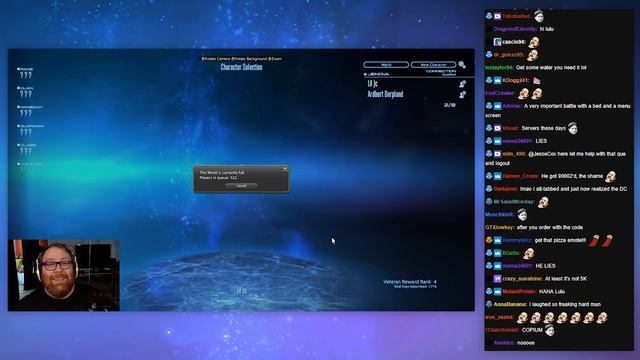
Task: Click the @JesseCox mention in chat
Action: 542,154
